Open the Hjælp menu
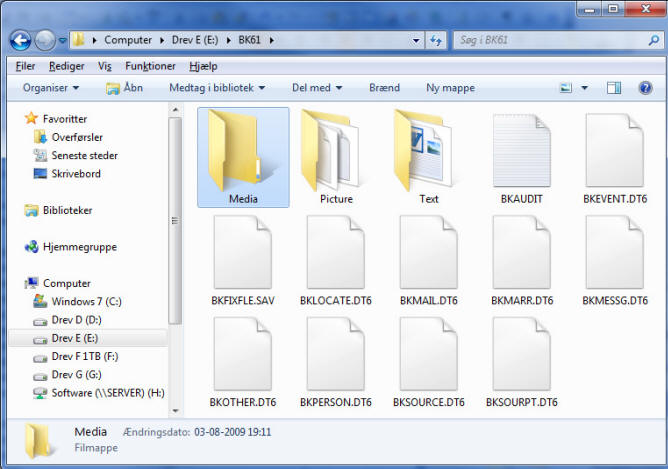Viewport: 668px width, 469px height. click(x=203, y=66)
